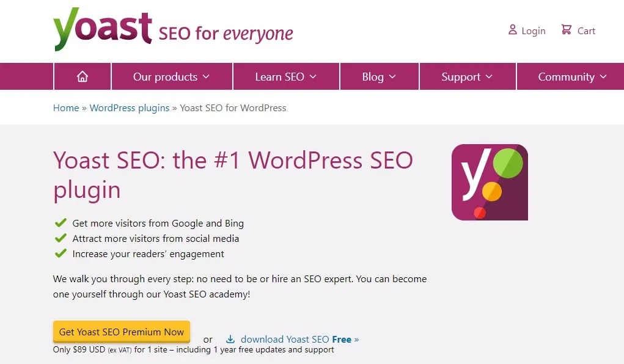Click the green checkmark beside readers' engagement
The image size is (624, 364).
(x=61, y=253)
